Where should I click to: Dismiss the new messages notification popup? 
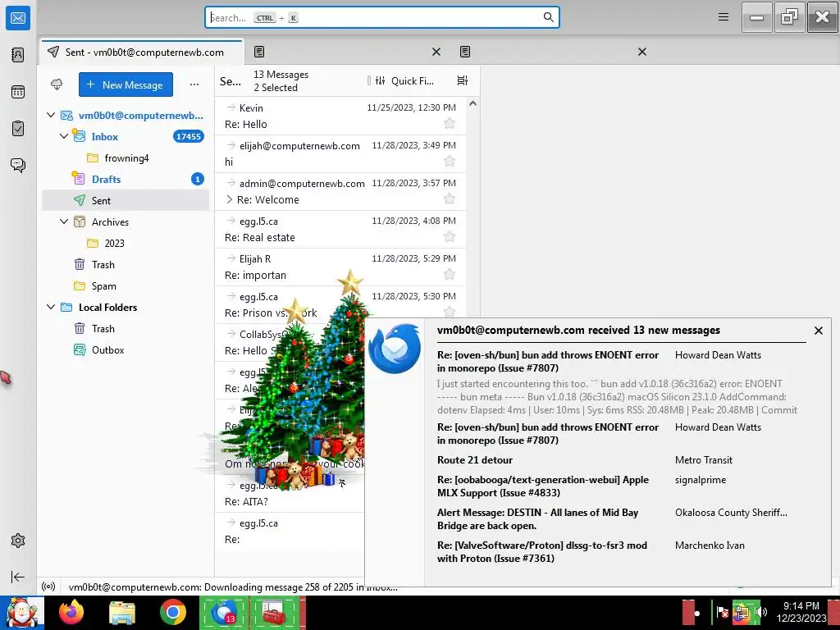click(x=818, y=331)
